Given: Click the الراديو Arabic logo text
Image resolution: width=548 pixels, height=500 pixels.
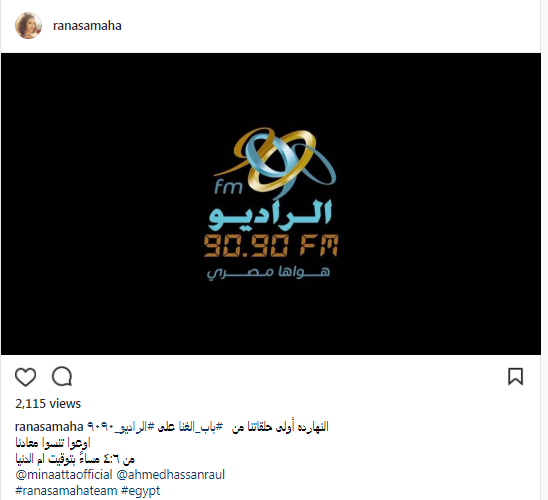Looking at the screenshot, I should point(270,213).
